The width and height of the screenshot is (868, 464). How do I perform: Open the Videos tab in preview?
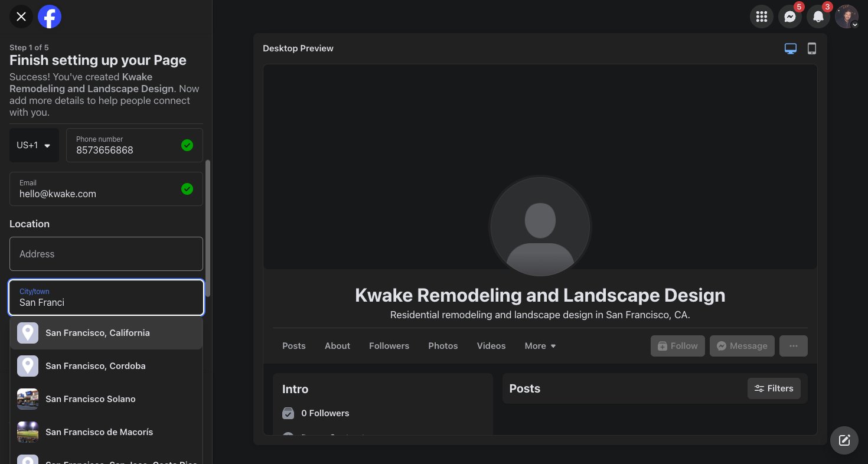(x=491, y=346)
